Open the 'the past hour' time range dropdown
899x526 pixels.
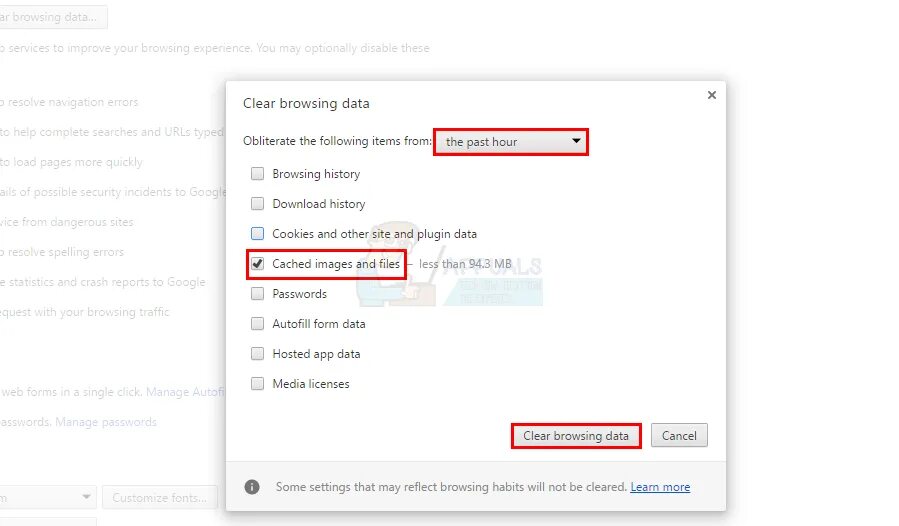pos(511,142)
